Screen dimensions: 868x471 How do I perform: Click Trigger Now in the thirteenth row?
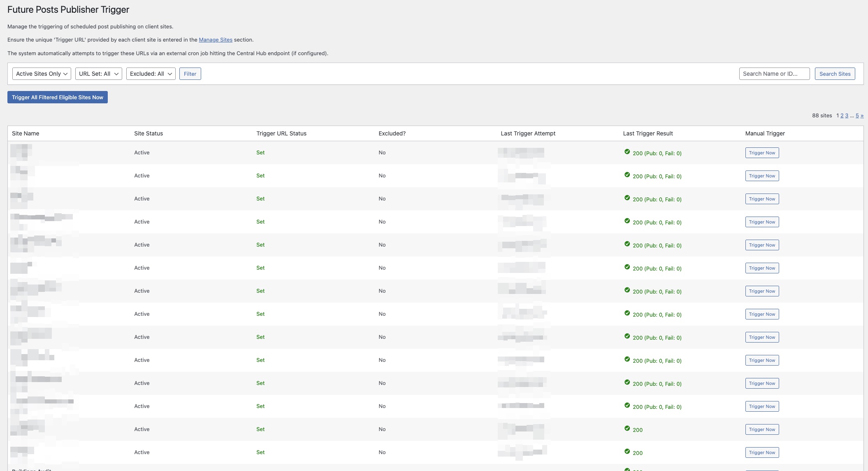coord(762,429)
